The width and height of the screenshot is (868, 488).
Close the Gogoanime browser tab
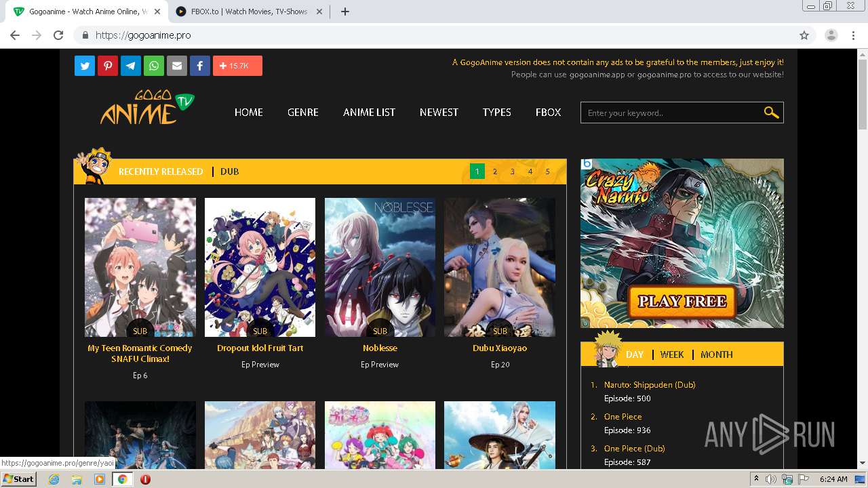pos(157,12)
